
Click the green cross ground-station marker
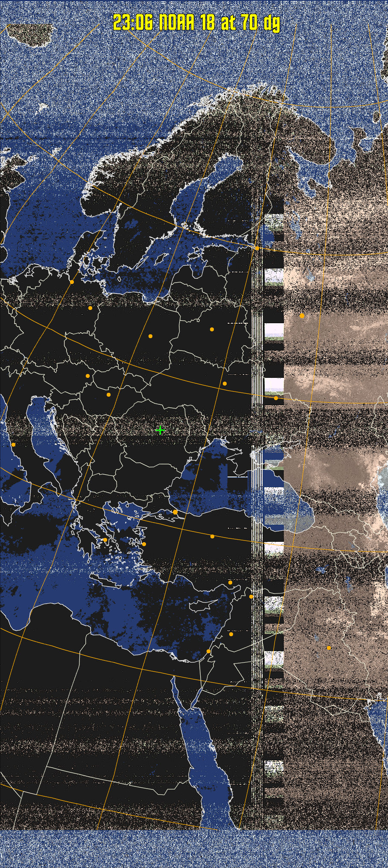click(160, 430)
